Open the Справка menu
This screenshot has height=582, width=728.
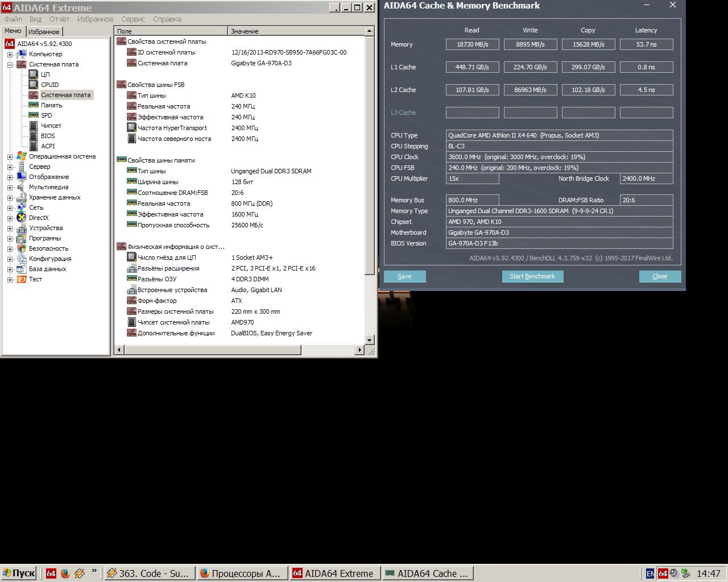coord(167,19)
